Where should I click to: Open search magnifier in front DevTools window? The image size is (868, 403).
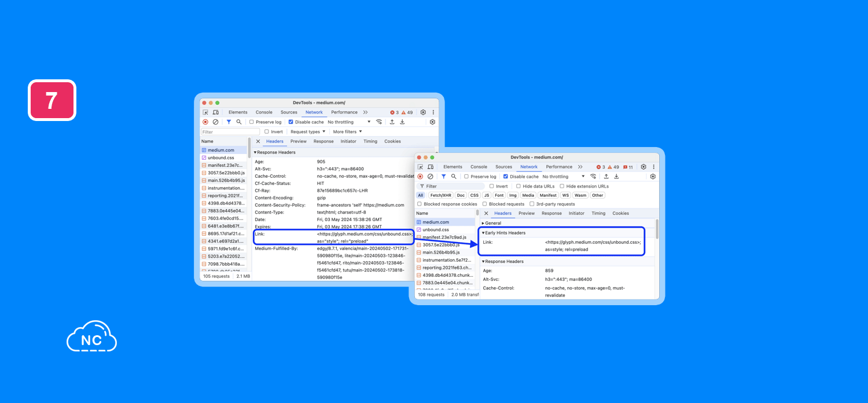454,177
